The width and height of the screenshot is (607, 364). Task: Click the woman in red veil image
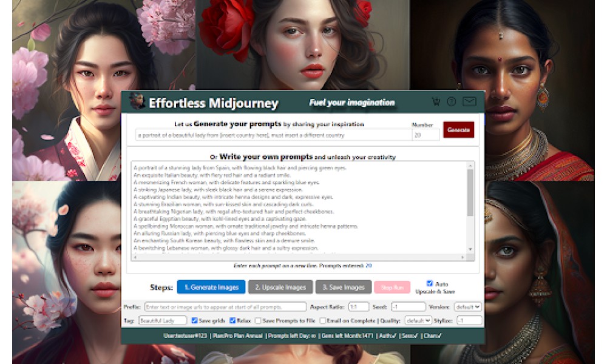(x=540, y=272)
